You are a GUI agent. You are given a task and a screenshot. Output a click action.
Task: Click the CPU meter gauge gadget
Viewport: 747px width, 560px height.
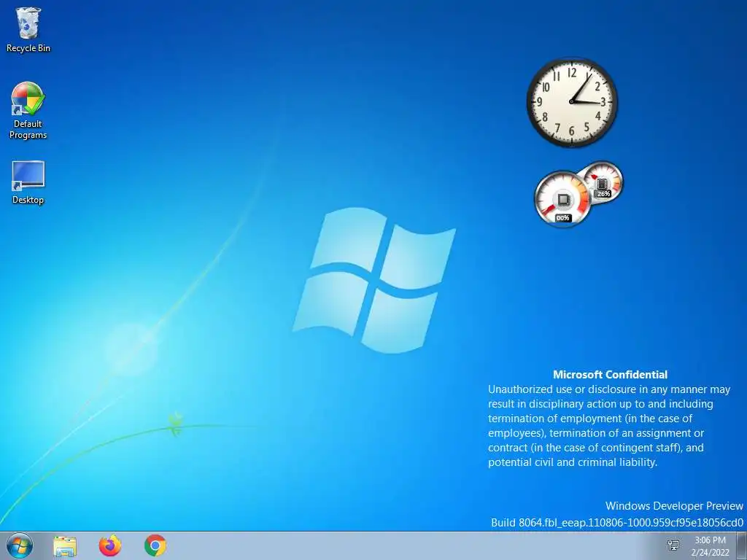(562, 198)
